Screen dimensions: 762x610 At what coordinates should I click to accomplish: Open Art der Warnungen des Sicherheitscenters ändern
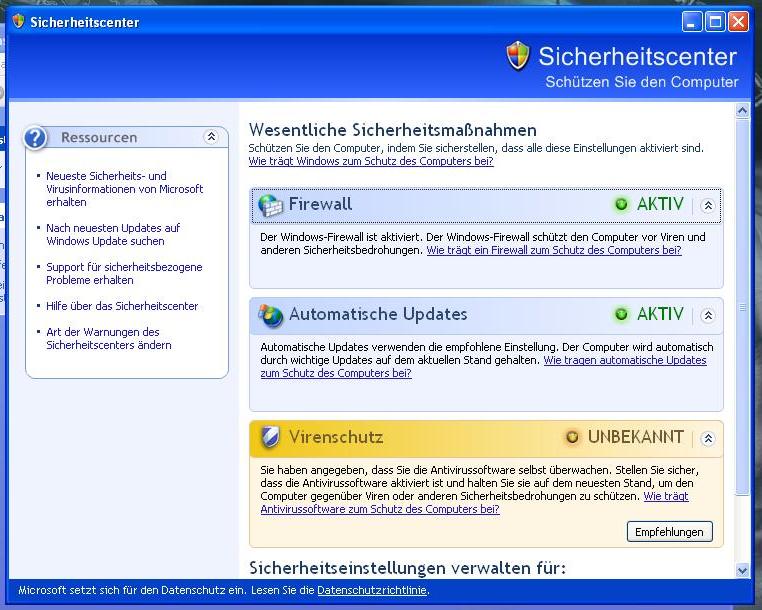point(108,338)
